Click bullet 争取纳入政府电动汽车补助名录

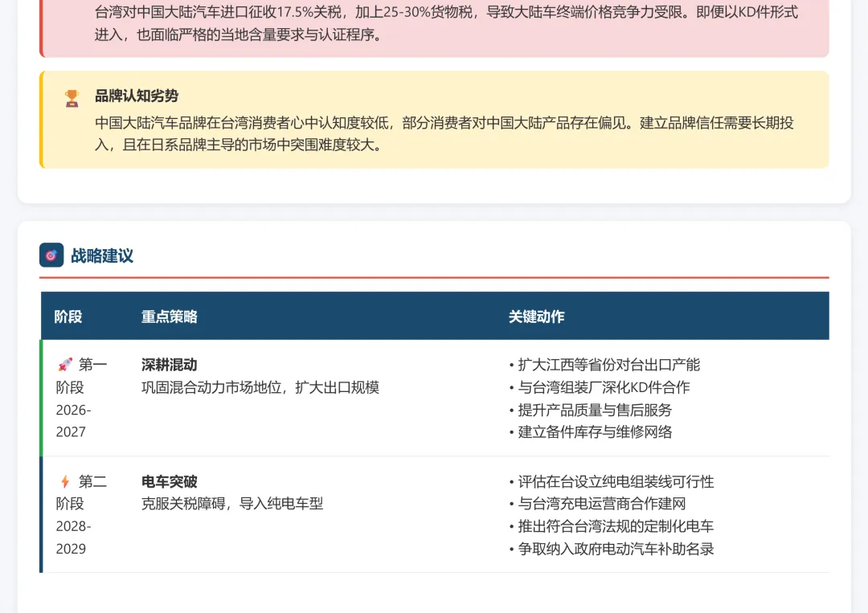pyautogui.click(x=612, y=549)
